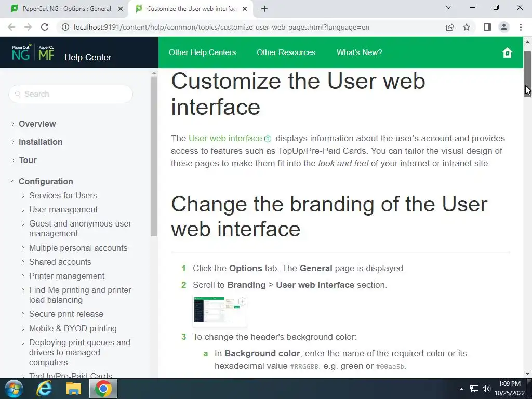Screen dimensions: 532x399
Task: Expand User management item
Action: tap(23, 210)
